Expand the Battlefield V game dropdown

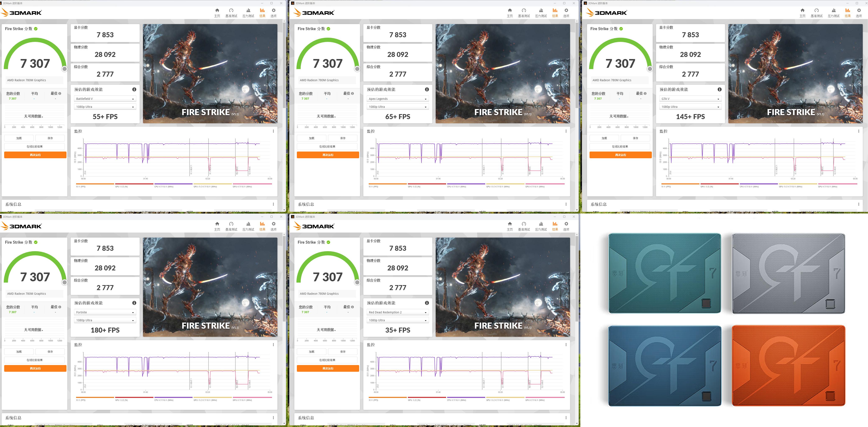(x=105, y=99)
